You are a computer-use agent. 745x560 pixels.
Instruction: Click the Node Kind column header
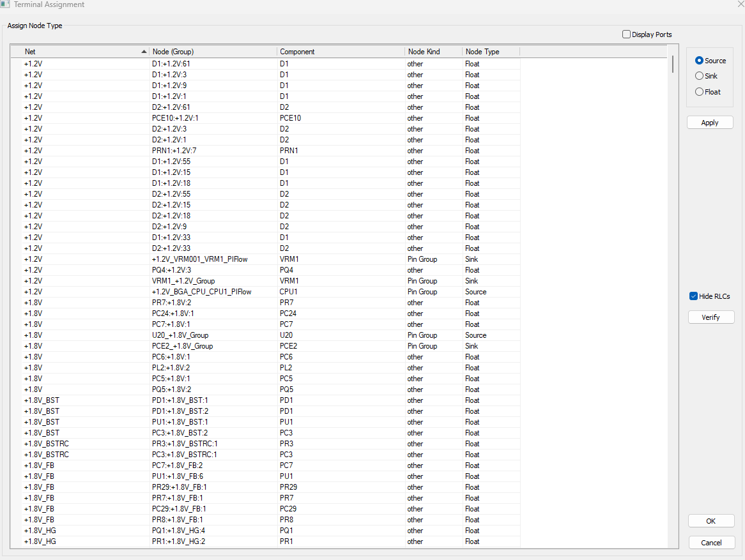tap(433, 52)
